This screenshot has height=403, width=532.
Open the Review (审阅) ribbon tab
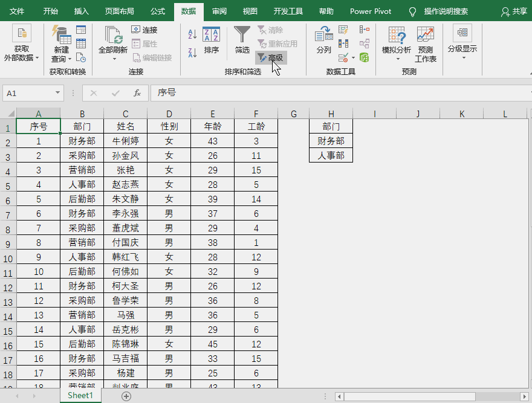pyautogui.click(x=218, y=11)
